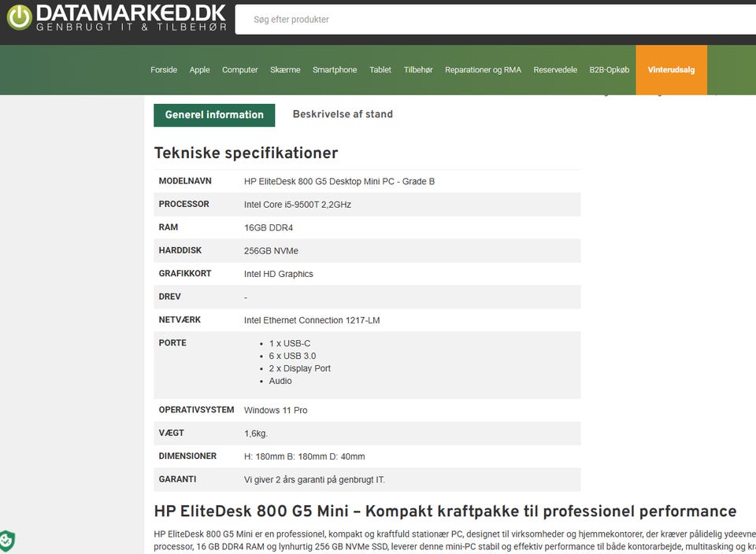
Task: Click the value 'Intel Core i5-9500T 2,2GHz'
Action: [x=298, y=205]
